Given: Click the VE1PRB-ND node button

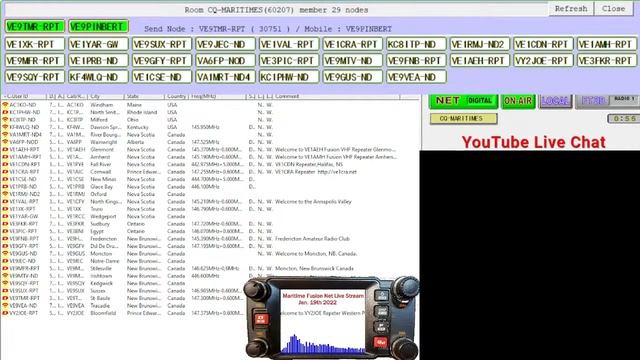Looking at the screenshot, I should tap(98, 60).
